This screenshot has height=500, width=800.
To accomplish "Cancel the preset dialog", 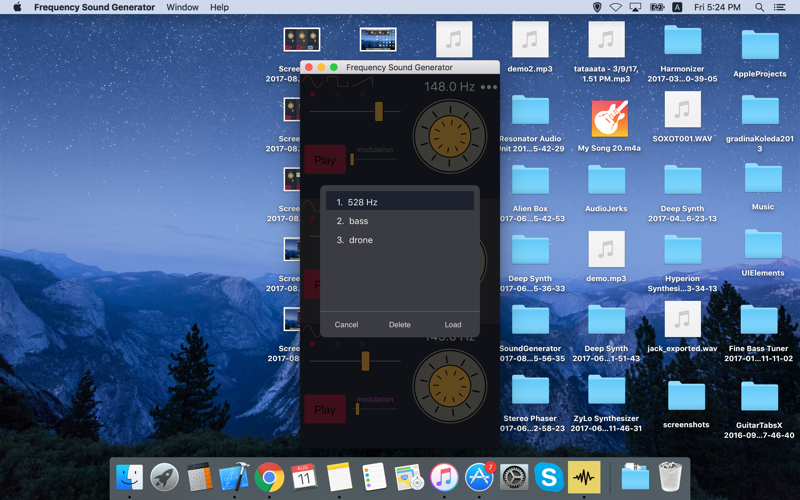I will 346,324.
